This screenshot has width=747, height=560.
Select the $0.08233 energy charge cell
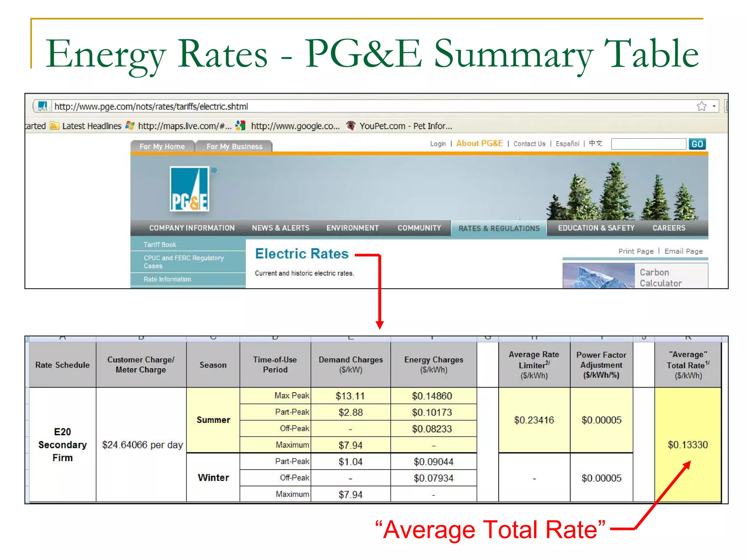[x=433, y=429]
